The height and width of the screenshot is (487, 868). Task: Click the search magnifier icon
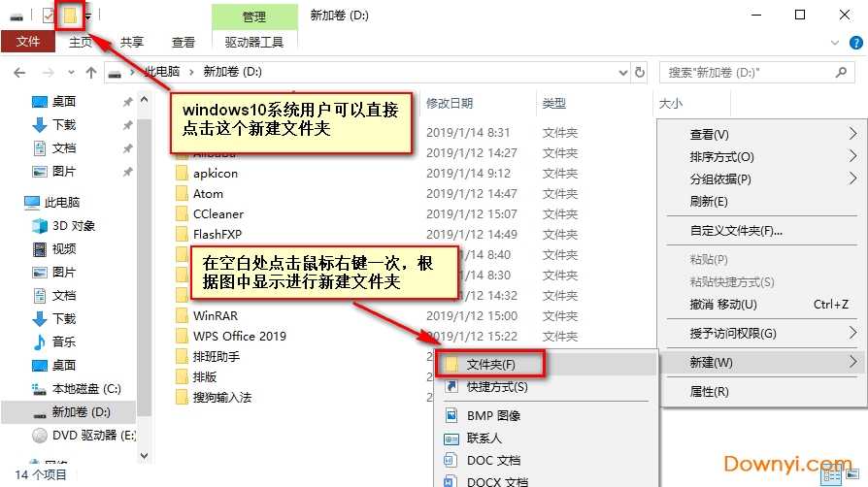pos(841,72)
